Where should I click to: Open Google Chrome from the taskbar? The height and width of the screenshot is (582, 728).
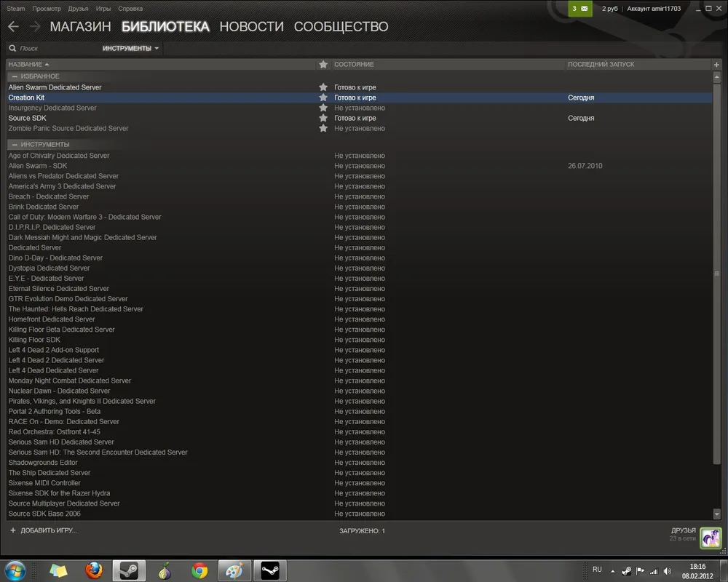(x=199, y=570)
